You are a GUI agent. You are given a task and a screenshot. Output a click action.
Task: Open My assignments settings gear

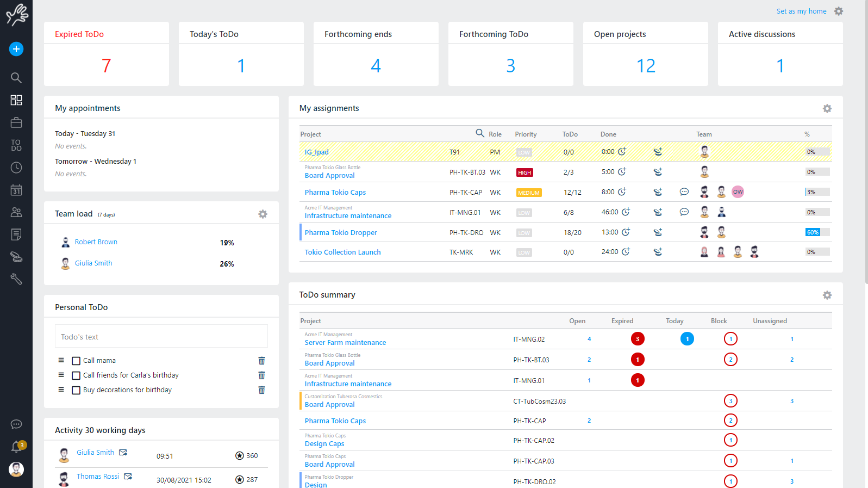827,109
